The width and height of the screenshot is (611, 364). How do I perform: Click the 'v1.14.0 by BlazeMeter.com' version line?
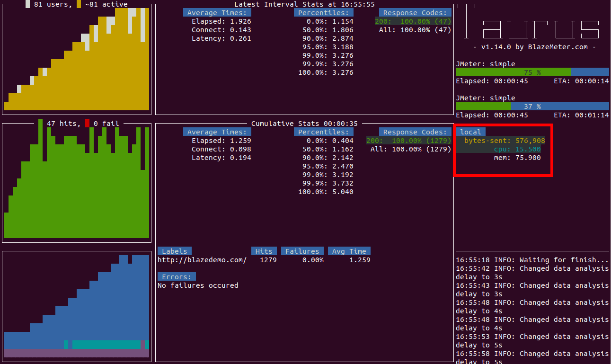[534, 47]
